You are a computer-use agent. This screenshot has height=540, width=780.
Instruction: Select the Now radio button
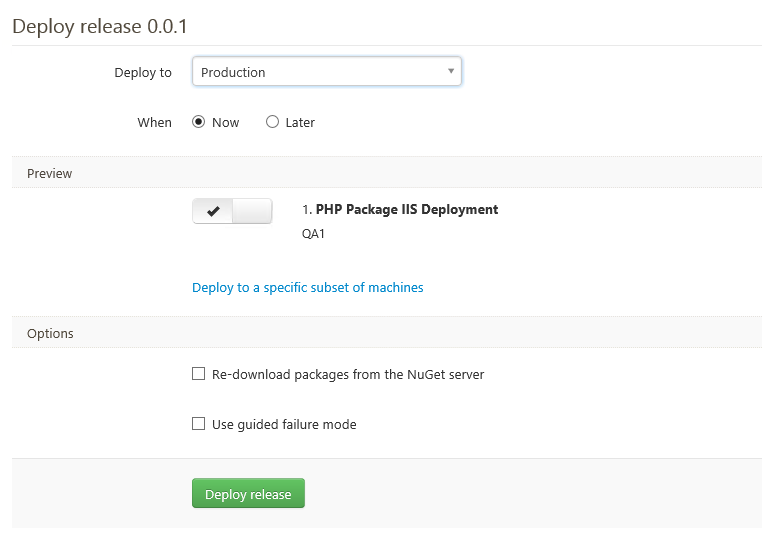click(198, 122)
